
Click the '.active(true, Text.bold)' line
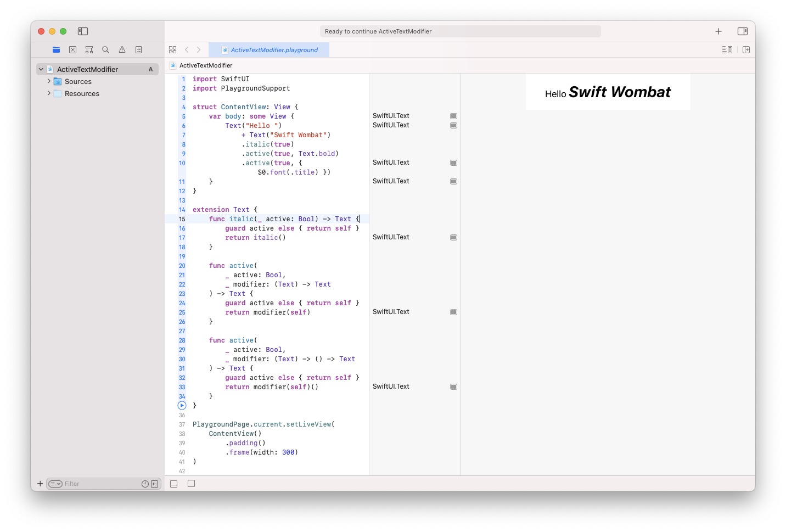pos(290,154)
